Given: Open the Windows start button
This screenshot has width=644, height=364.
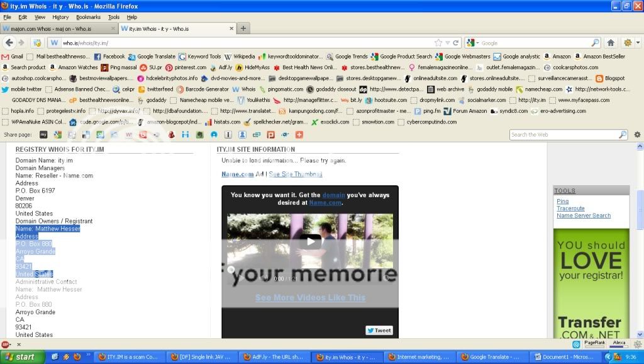Looking at the screenshot, I should (x=22, y=357).
